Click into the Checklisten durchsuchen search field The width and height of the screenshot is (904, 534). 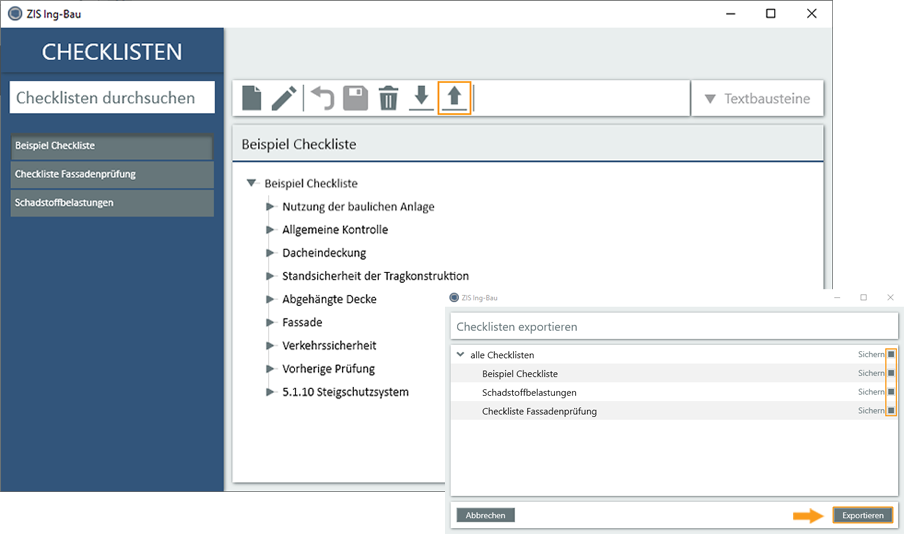[x=112, y=98]
